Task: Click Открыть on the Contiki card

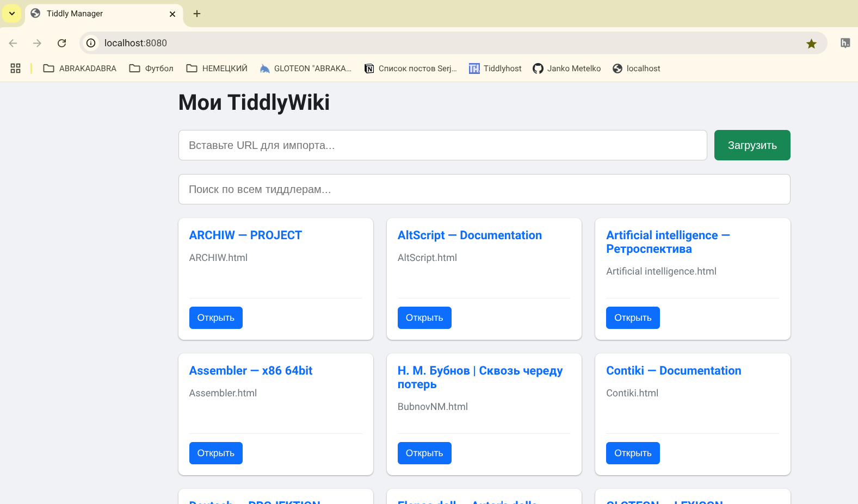Action: 633,453
